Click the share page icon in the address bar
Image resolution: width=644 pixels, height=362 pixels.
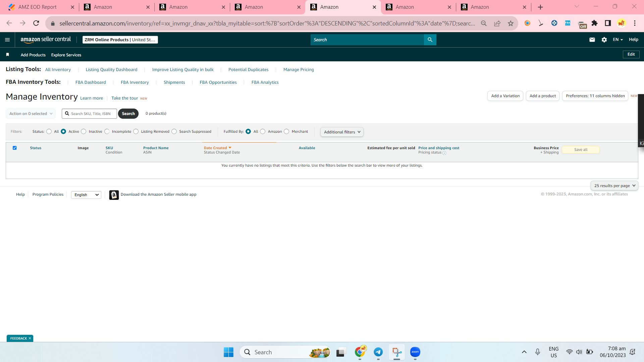(x=497, y=23)
